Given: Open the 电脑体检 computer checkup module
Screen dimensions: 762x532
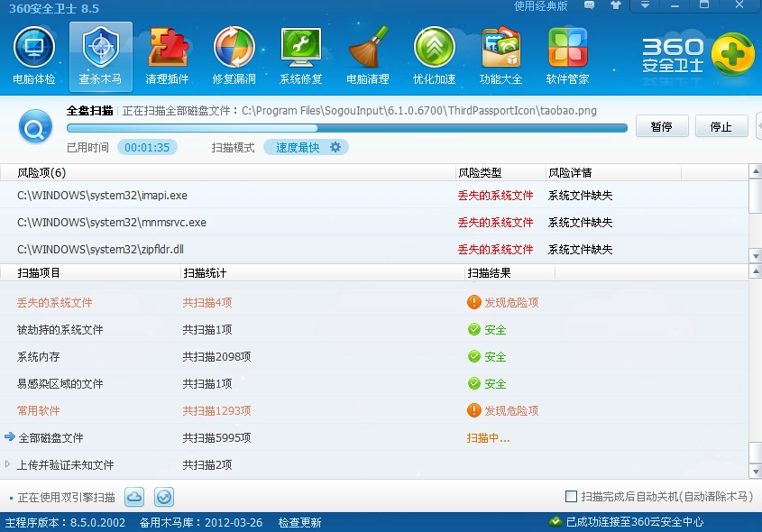Looking at the screenshot, I should coord(34,56).
